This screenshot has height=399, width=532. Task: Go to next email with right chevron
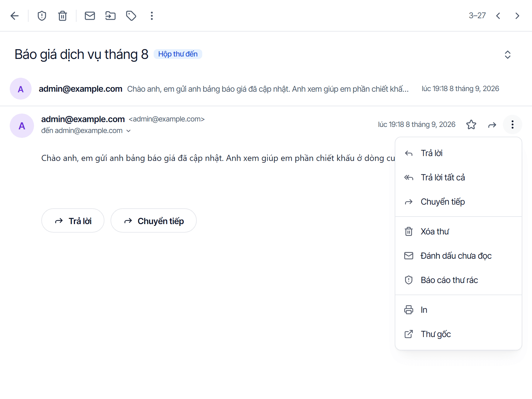517,16
